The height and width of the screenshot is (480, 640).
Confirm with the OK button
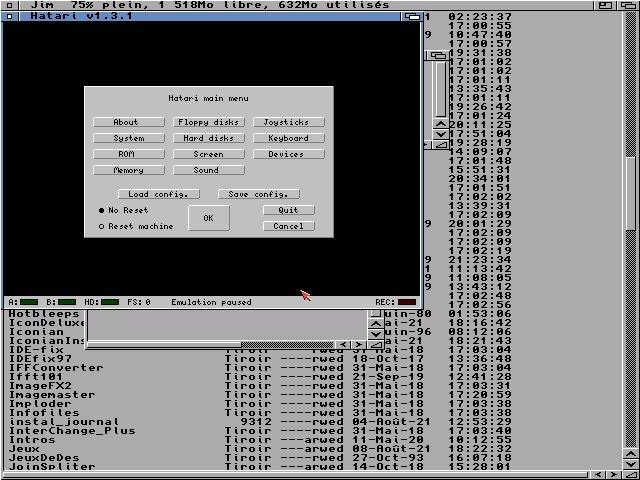coord(209,218)
